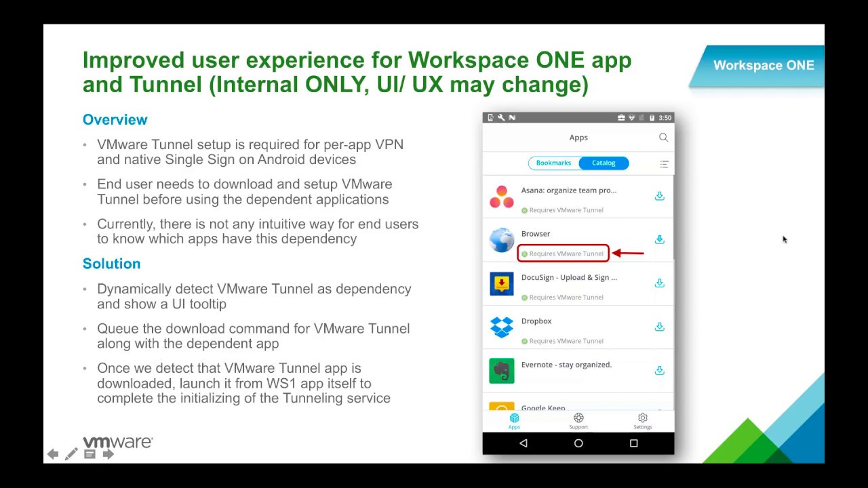Click the 'DocuSign - Upload & Sign ...' title
868x488 pixels.
[569, 277]
